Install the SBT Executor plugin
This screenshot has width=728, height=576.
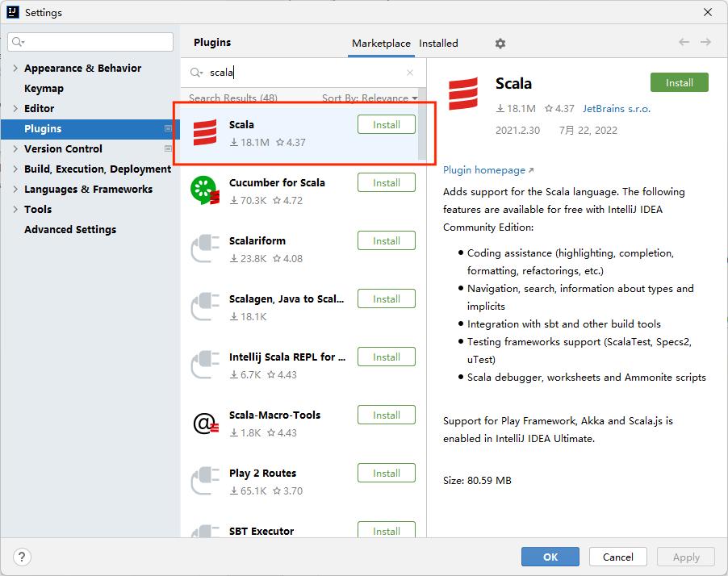tap(387, 530)
